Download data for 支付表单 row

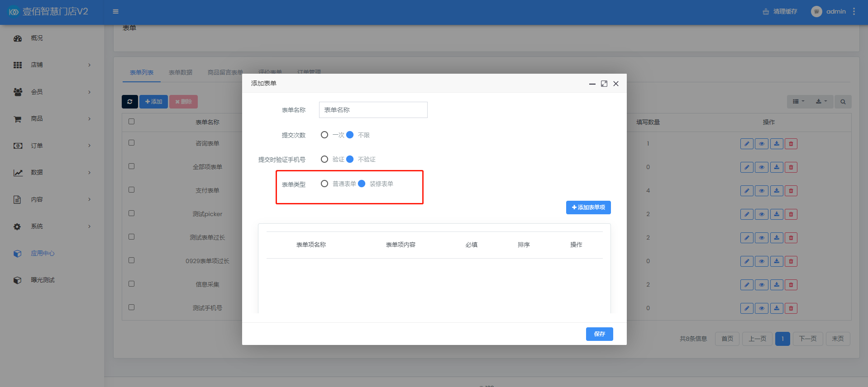pos(777,191)
